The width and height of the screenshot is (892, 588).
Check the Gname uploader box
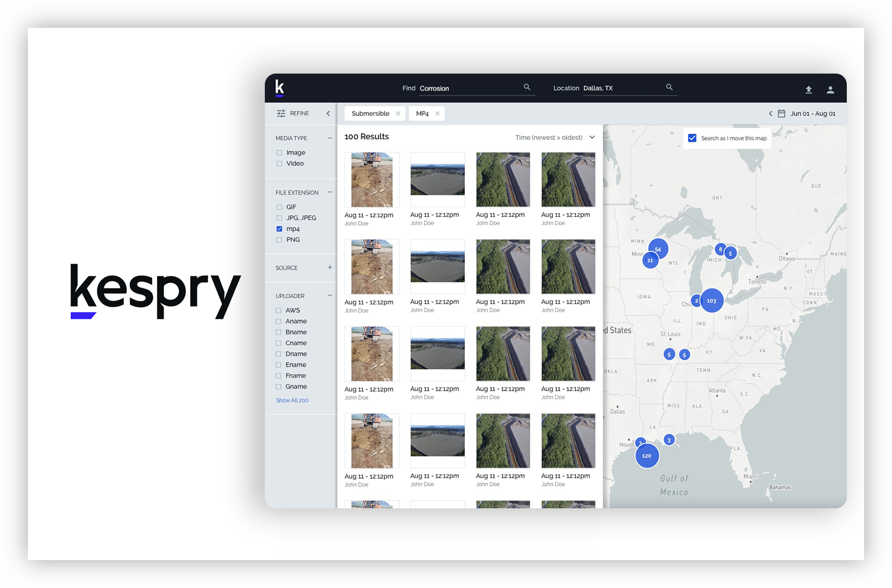[279, 387]
